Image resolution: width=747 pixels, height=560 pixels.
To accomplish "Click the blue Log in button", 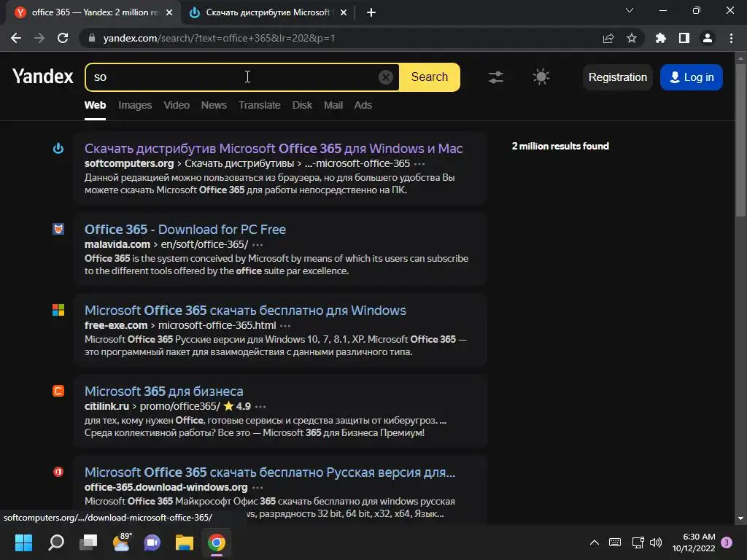I will 692,77.
